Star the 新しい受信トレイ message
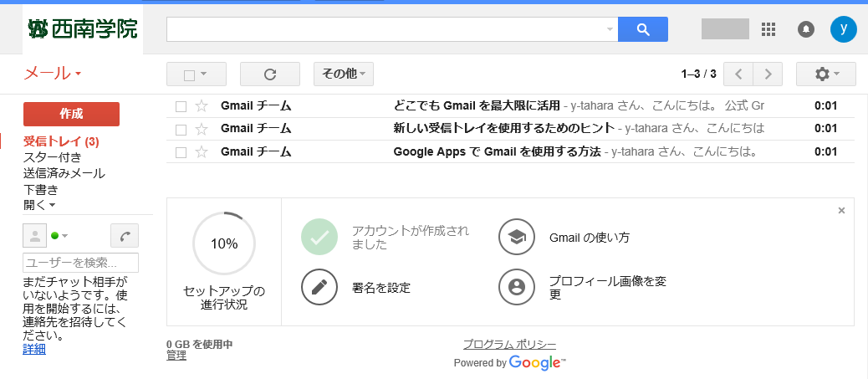The height and width of the screenshot is (379, 868). coord(202,129)
